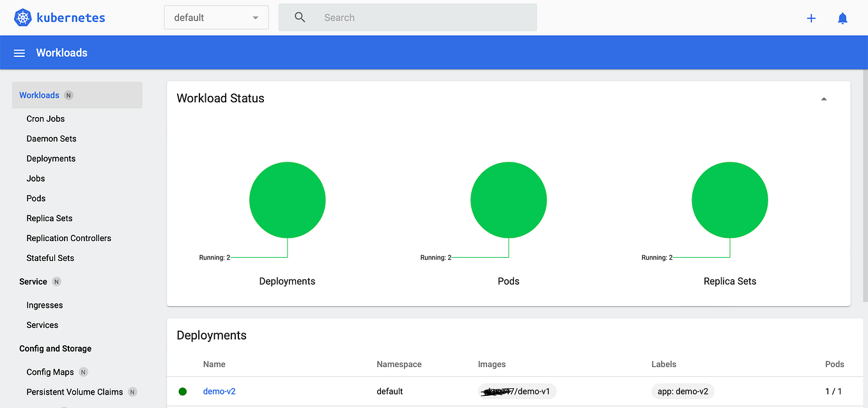The height and width of the screenshot is (408, 868).
Task: Click the Replica Sets pie chart segment
Action: [729, 200]
